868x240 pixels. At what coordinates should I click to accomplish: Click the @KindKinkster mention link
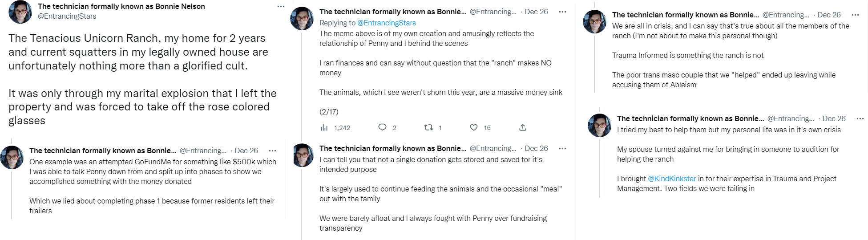(x=672, y=179)
